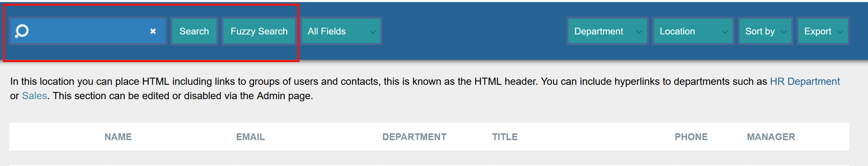Image resolution: width=868 pixels, height=166 pixels.
Task: Clear the search box with the X icon
Action: click(x=153, y=31)
